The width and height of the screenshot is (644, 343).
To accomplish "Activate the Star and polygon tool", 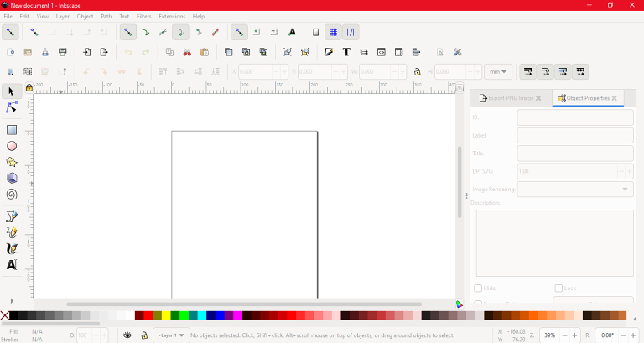I will tap(12, 162).
